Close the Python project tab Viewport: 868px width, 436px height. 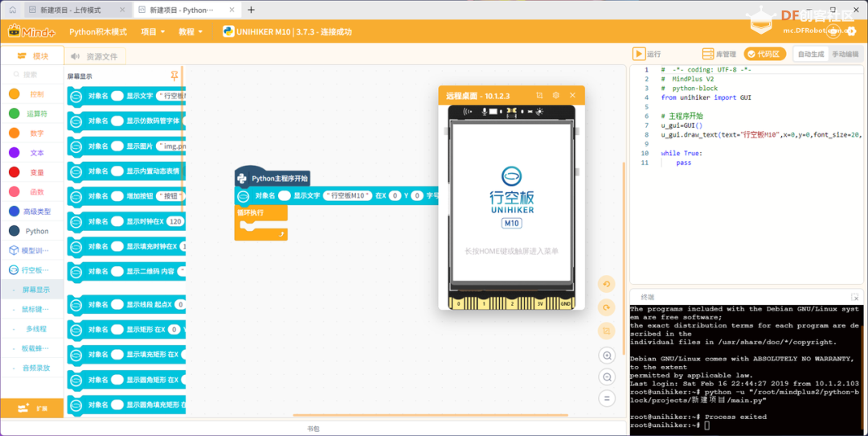pyautogui.click(x=232, y=10)
